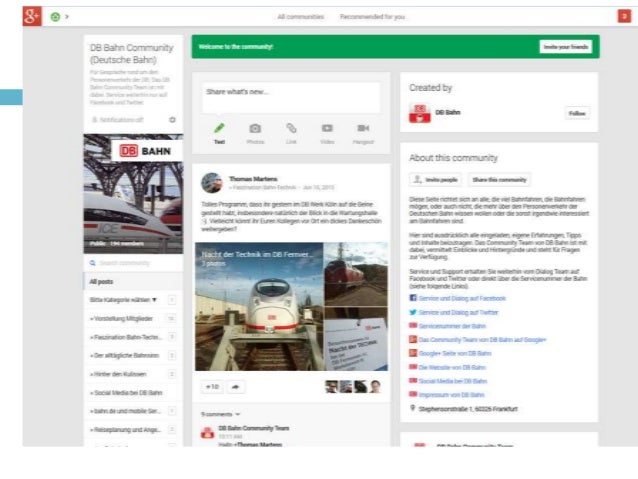This screenshot has width=638, height=479.
Task: Open Social Media bei DB Bahn link in About
Action: click(453, 381)
